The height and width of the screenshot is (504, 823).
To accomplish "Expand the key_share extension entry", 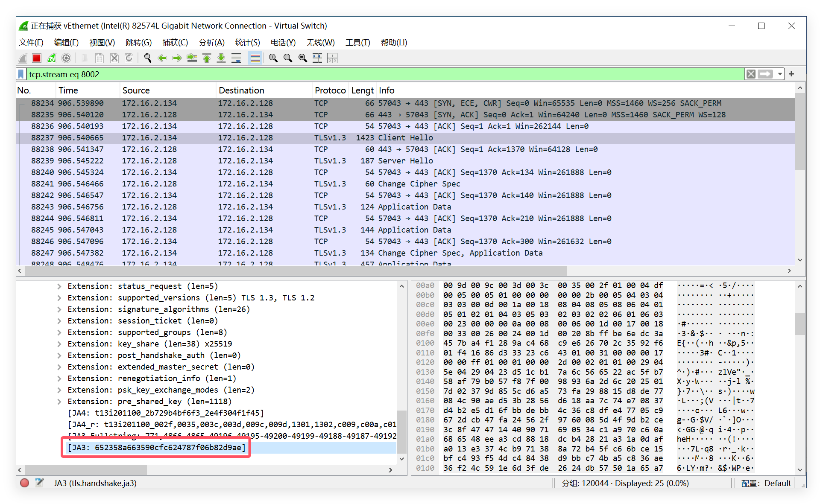I will [59, 344].
